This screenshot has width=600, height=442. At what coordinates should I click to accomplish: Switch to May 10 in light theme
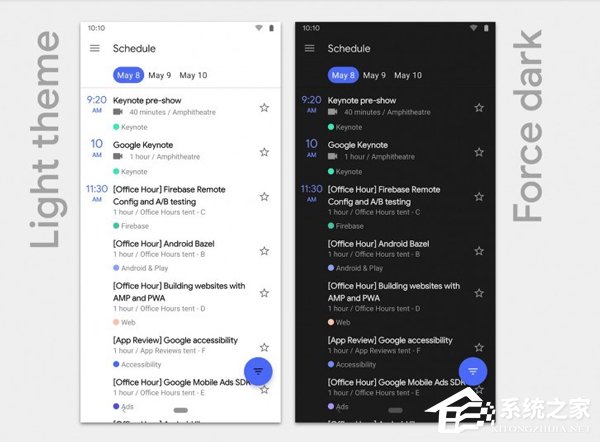pyautogui.click(x=193, y=75)
